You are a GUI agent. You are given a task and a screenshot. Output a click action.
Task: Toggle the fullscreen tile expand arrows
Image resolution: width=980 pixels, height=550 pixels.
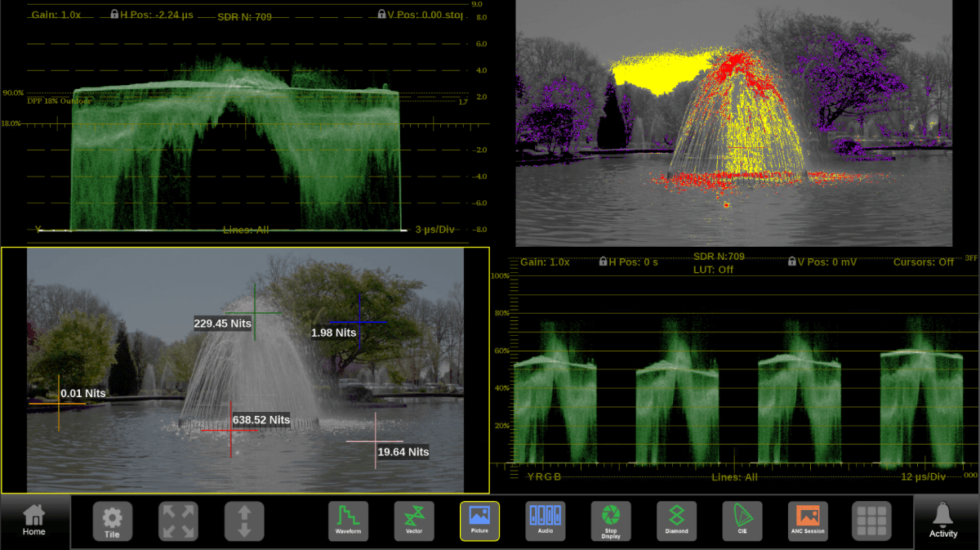point(178,521)
